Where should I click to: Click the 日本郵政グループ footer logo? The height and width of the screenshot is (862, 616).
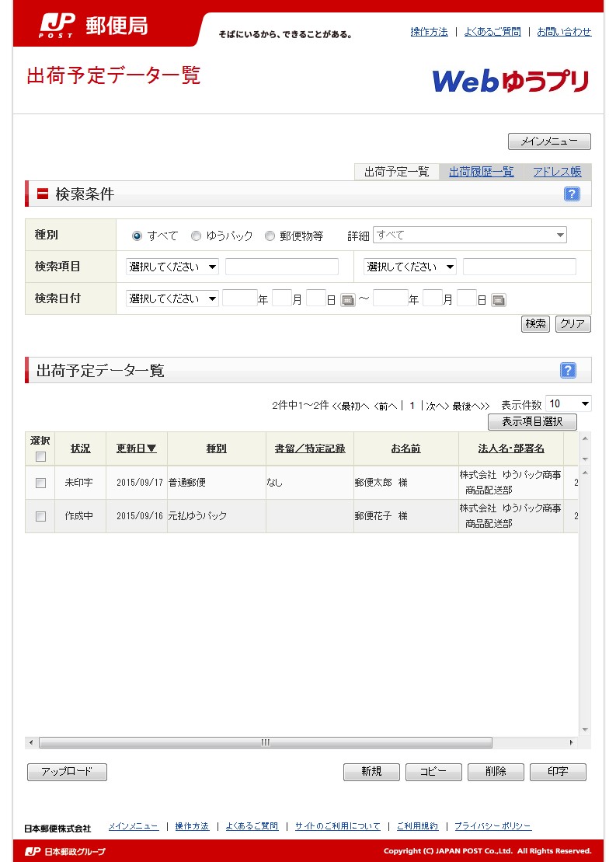pyautogui.click(x=64, y=851)
